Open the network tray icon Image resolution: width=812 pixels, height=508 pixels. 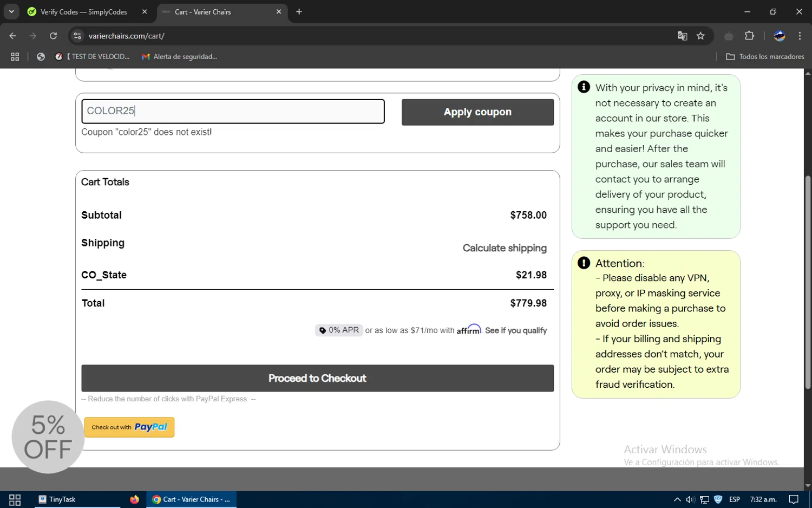pos(704,499)
